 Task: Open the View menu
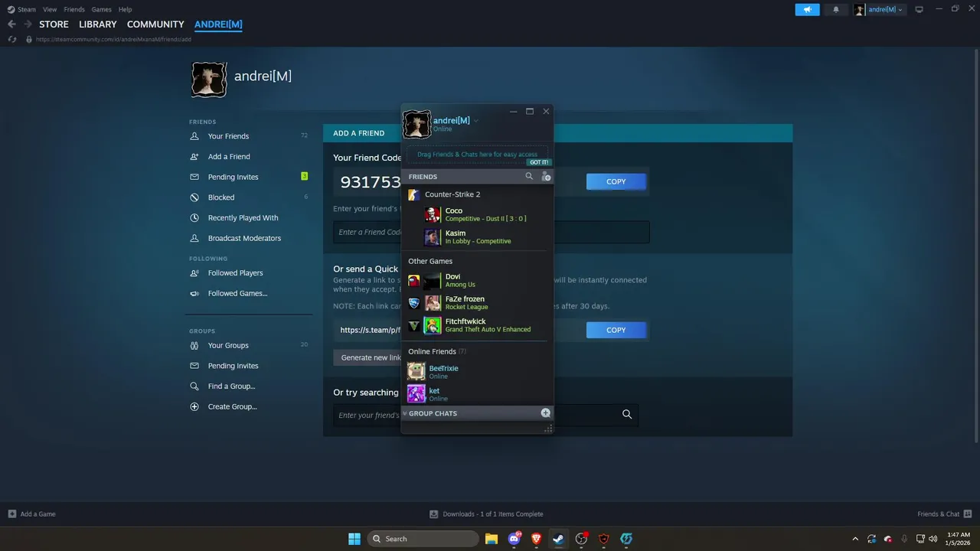click(x=50, y=9)
